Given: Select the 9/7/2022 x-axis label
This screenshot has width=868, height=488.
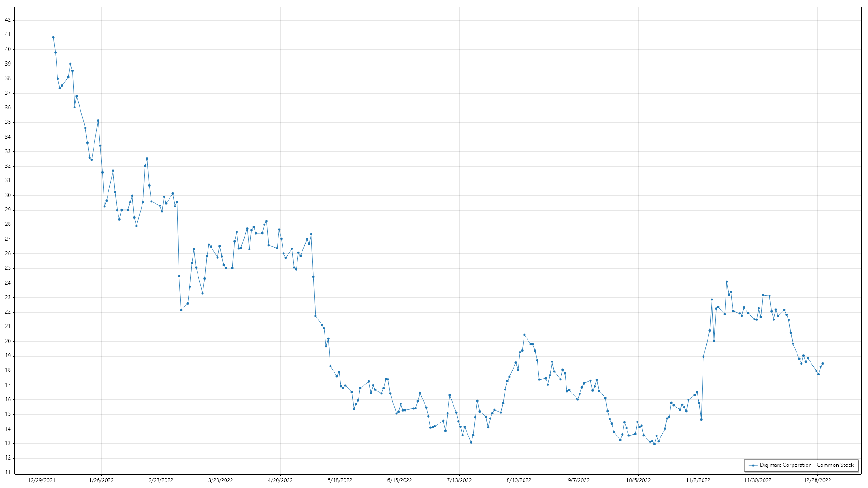Looking at the screenshot, I should (x=579, y=480).
